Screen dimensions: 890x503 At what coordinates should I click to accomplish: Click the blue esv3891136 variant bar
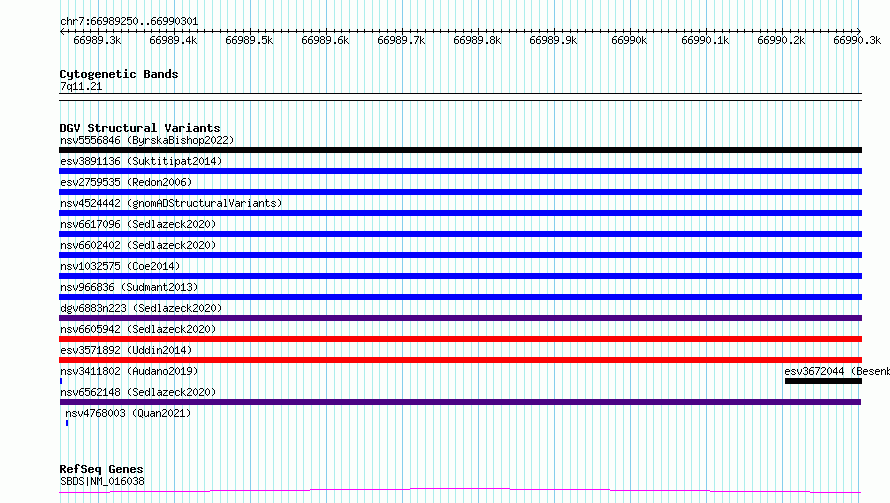[460, 171]
